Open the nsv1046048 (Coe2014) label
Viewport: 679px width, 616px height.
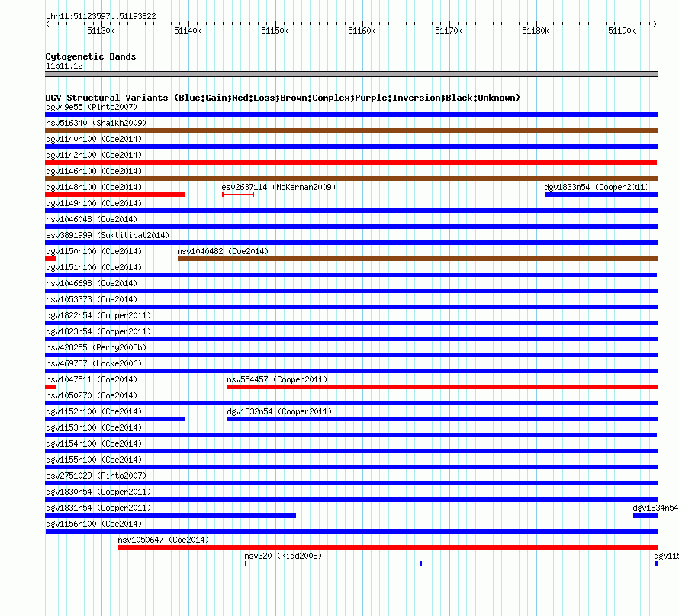point(92,219)
